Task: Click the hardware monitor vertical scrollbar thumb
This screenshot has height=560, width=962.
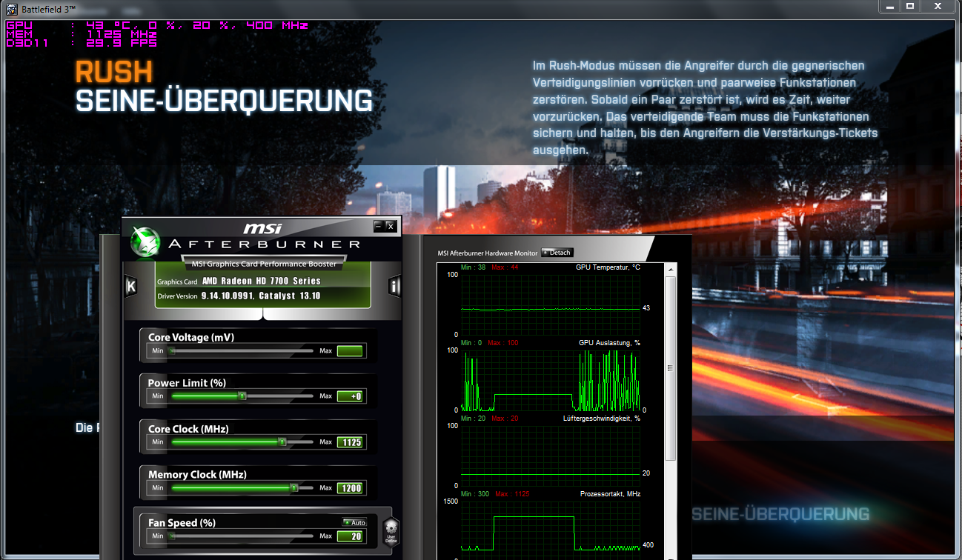Action: point(670,368)
